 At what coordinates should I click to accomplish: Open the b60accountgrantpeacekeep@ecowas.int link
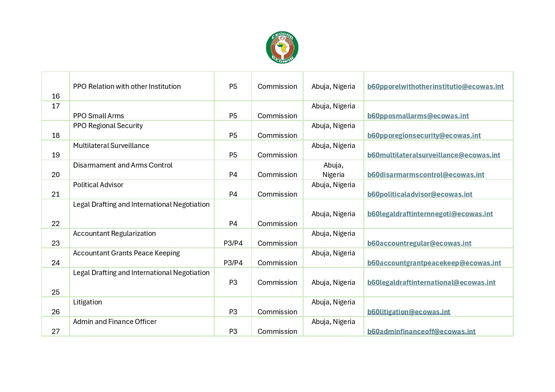pyautogui.click(x=434, y=263)
